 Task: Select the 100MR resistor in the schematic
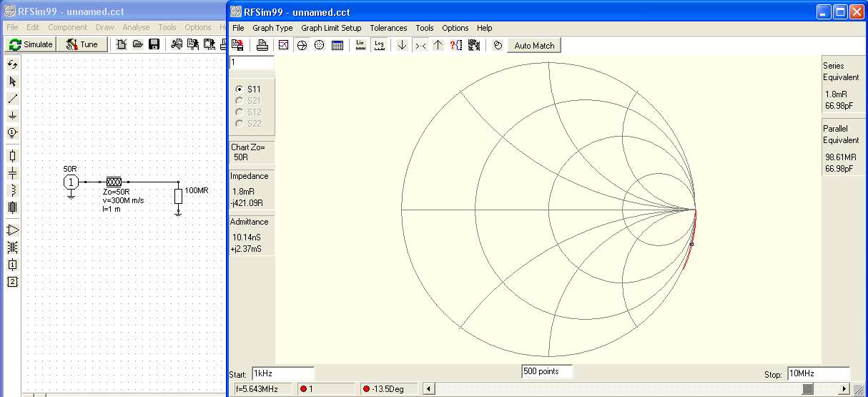click(179, 197)
